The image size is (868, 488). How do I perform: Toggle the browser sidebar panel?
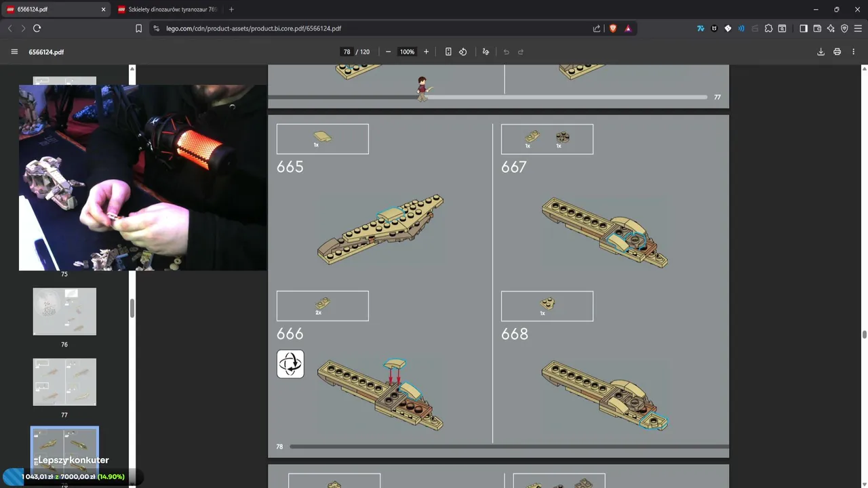point(804,28)
